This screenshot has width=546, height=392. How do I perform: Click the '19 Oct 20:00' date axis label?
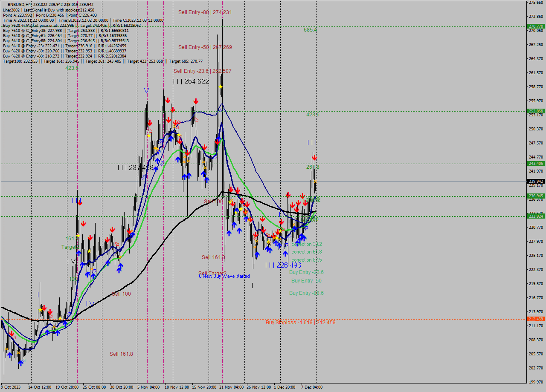pos(67,387)
